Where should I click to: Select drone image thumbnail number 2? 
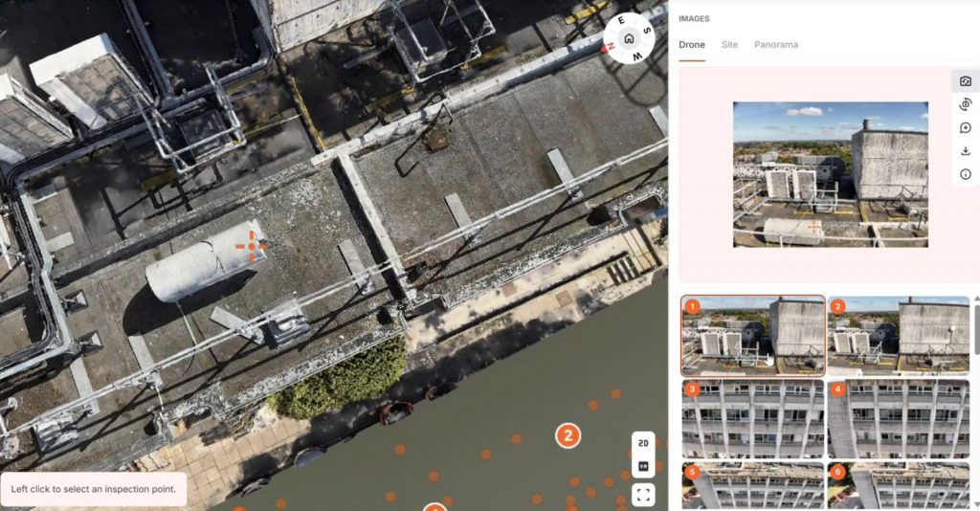click(x=898, y=335)
